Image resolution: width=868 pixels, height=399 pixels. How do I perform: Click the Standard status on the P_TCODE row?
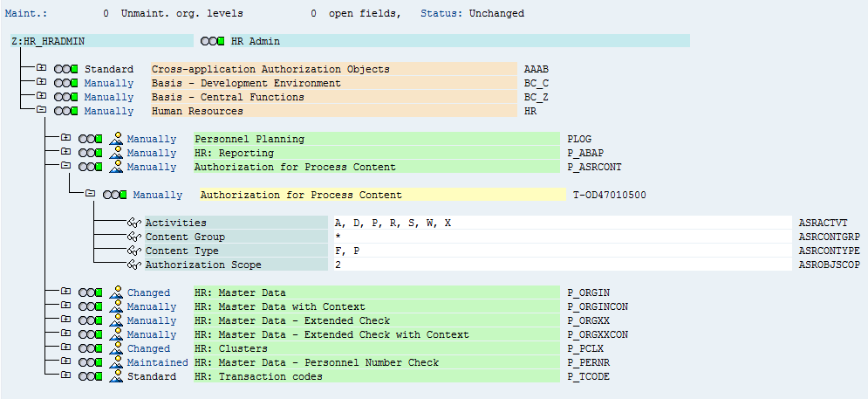152,376
